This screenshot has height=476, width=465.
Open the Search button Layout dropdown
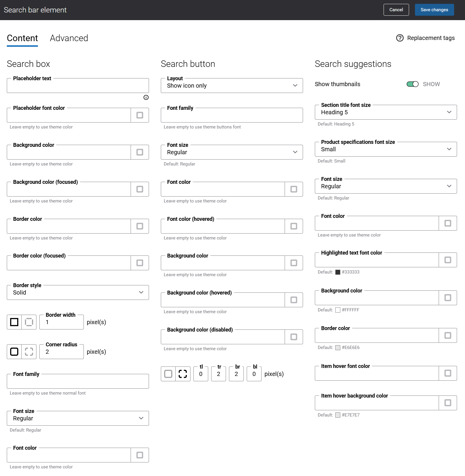232,86
